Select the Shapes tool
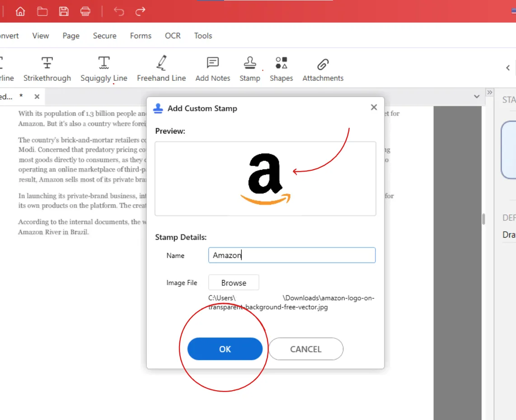 [281, 69]
